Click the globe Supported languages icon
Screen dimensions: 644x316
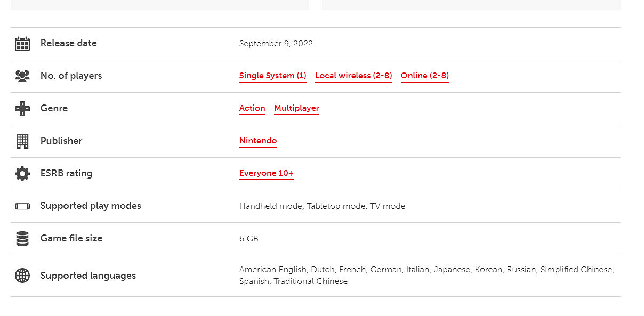[22, 276]
